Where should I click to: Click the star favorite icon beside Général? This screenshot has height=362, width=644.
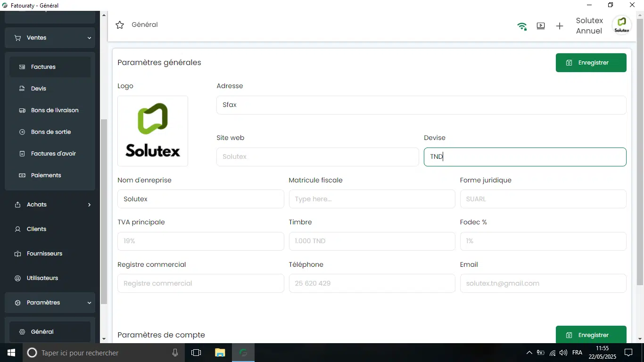[x=120, y=25]
